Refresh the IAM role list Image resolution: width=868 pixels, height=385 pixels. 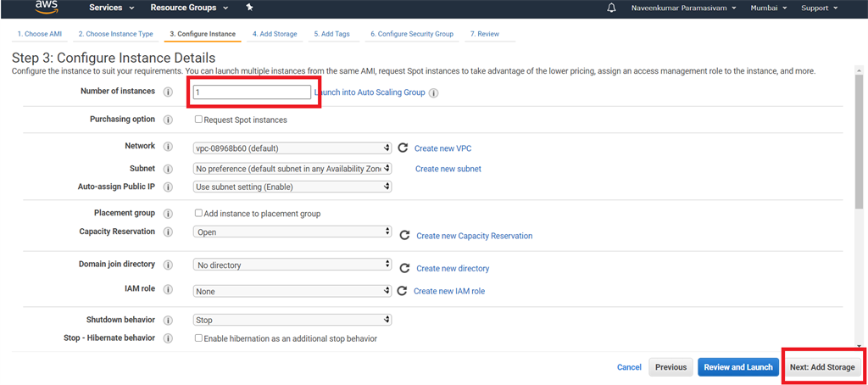coord(403,291)
